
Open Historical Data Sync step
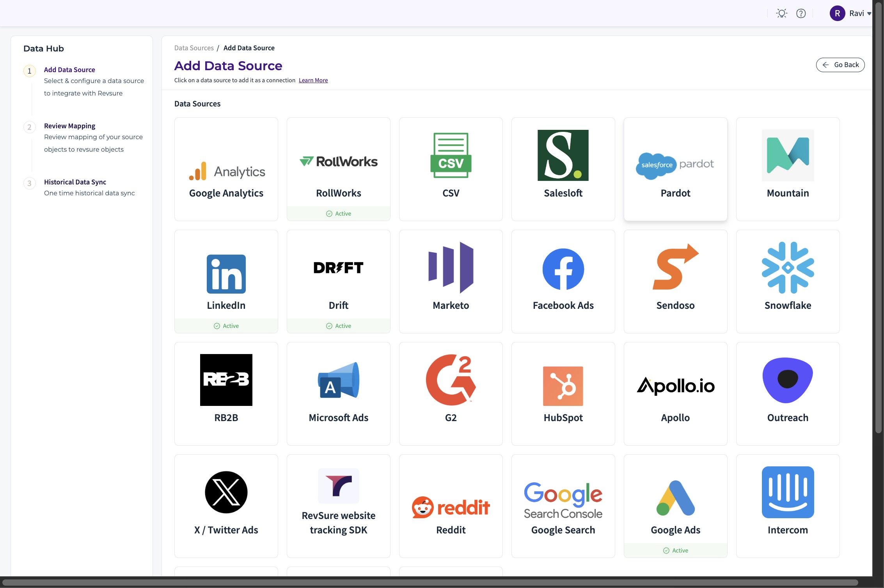click(75, 182)
